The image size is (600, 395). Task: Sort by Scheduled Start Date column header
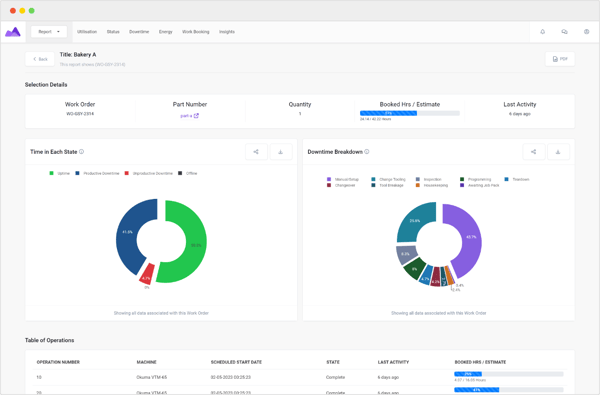tap(236, 362)
